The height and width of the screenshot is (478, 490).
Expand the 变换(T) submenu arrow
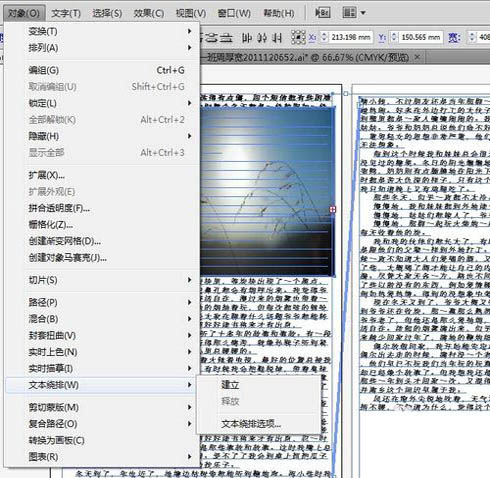click(x=189, y=31)
